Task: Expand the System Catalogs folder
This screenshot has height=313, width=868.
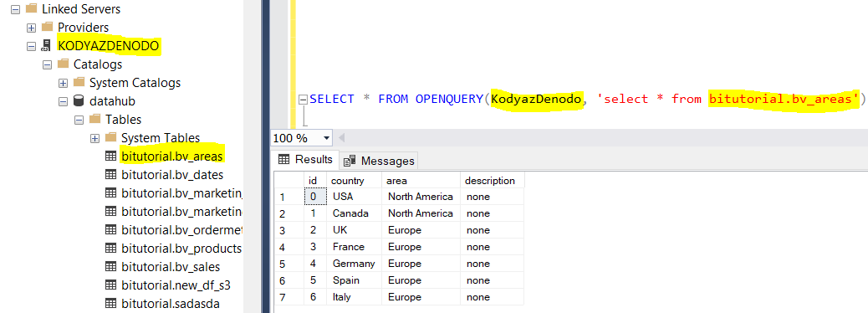Action: coord(63,83)
